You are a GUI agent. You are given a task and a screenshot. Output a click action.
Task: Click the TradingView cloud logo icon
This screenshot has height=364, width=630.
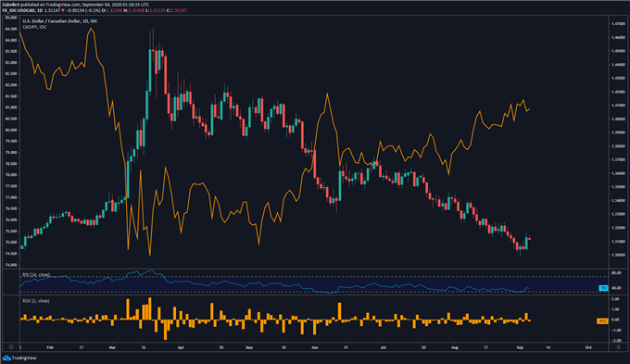[6, 358]
